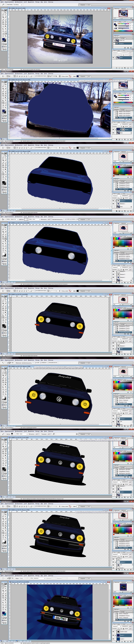Screen dimensions: 134x644
Task: Select the Eraser tool in the PC290017.JPG @ 16,7% screenshot
Action: [x=3, y=24]
